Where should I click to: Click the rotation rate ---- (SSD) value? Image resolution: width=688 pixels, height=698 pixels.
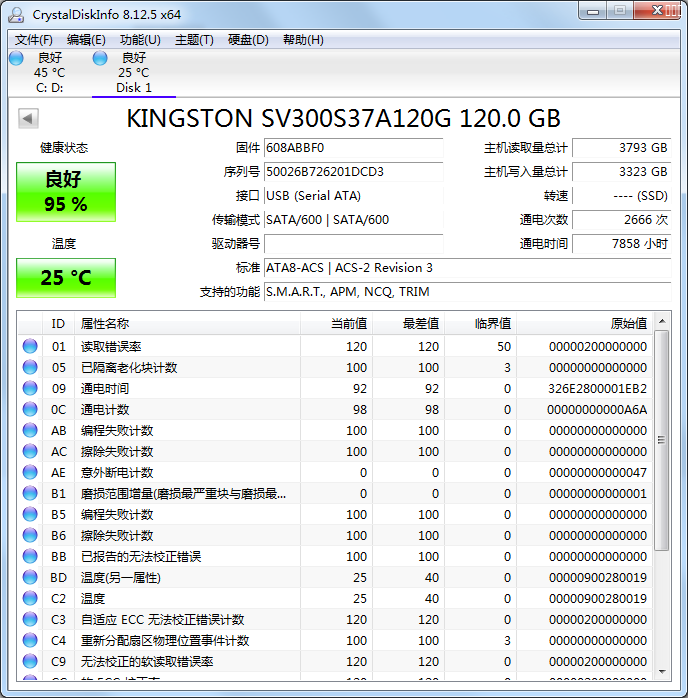pos(622,196)
